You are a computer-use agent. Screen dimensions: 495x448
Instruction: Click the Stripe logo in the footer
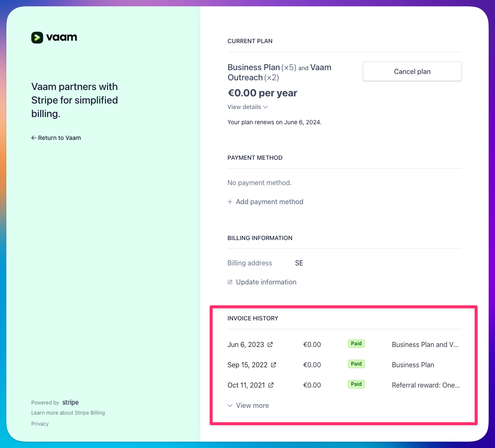tap(71, 402)
